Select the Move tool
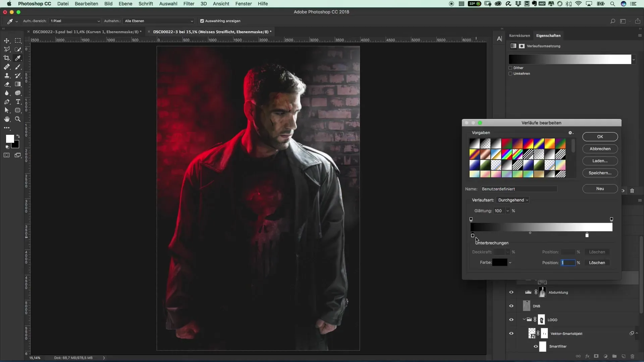The width and height of the screenshot is (644, 362). tap(7, 41)
